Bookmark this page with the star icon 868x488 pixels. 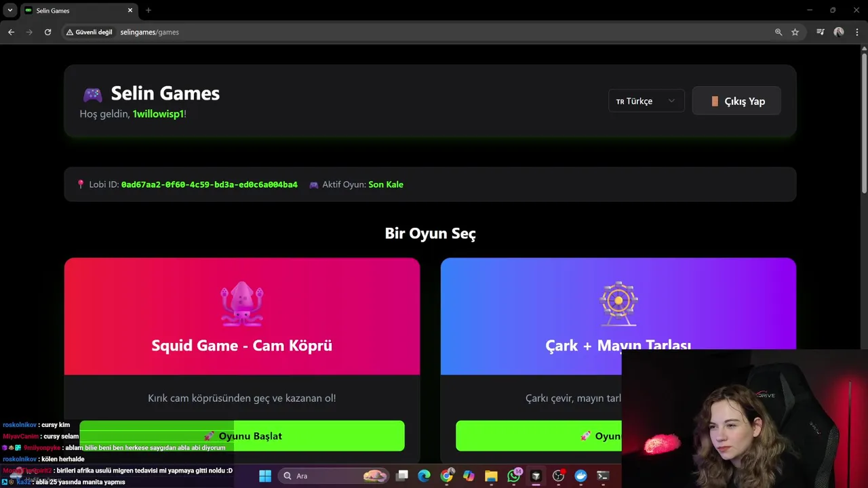795,32
